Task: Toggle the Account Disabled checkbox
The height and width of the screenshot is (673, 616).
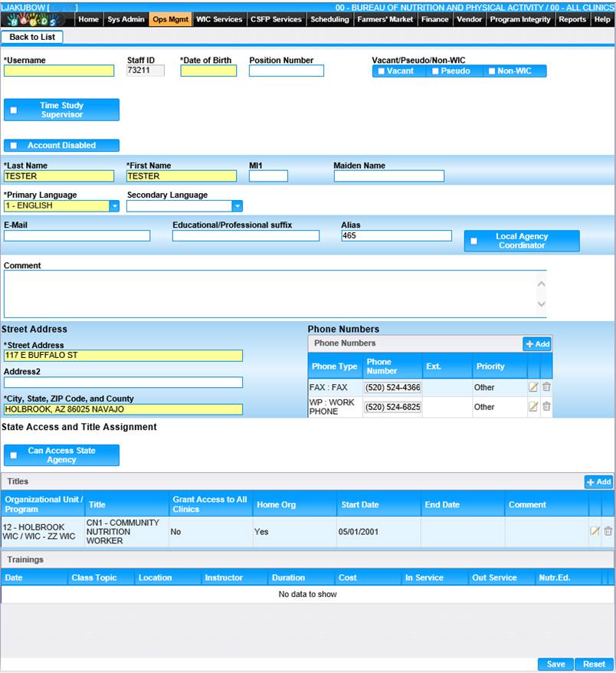Action: 14,146
